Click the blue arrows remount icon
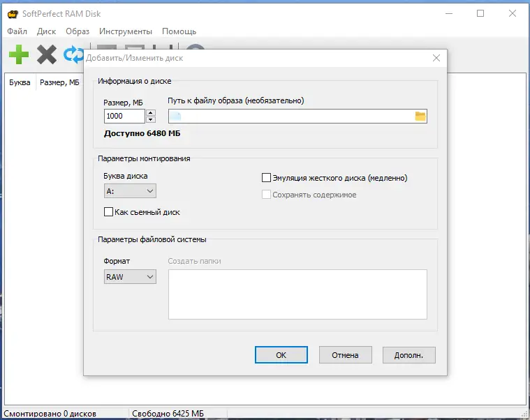 point(73,54)
